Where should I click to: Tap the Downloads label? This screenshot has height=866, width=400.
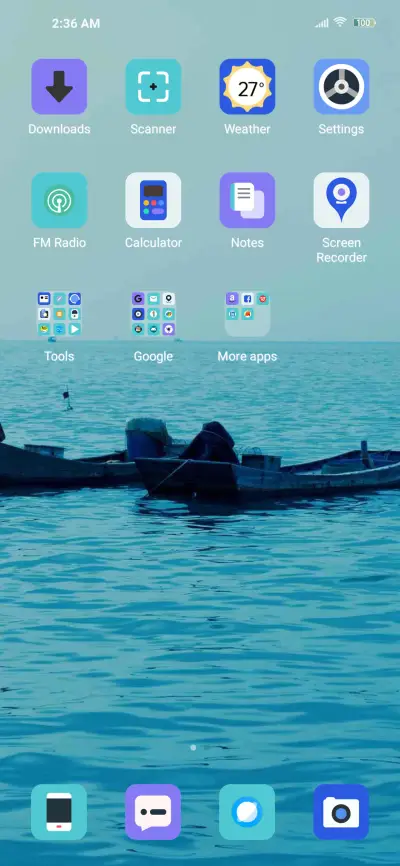point(59,129)
